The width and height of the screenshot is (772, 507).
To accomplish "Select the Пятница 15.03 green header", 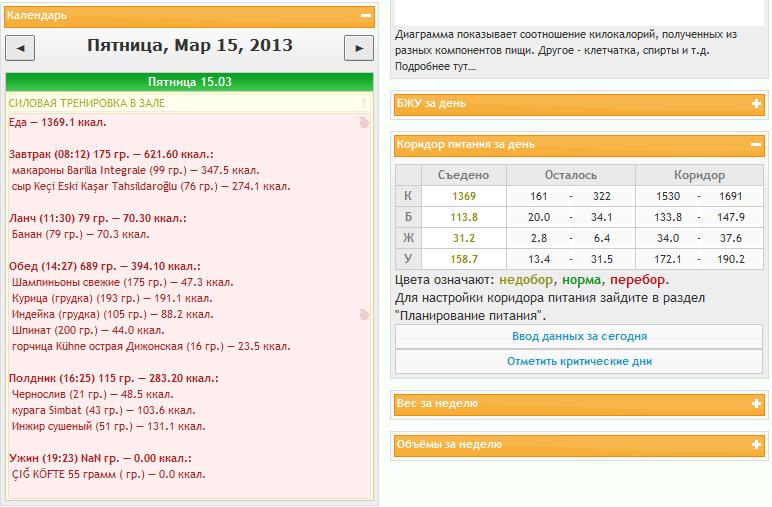I will click(190, 82).
